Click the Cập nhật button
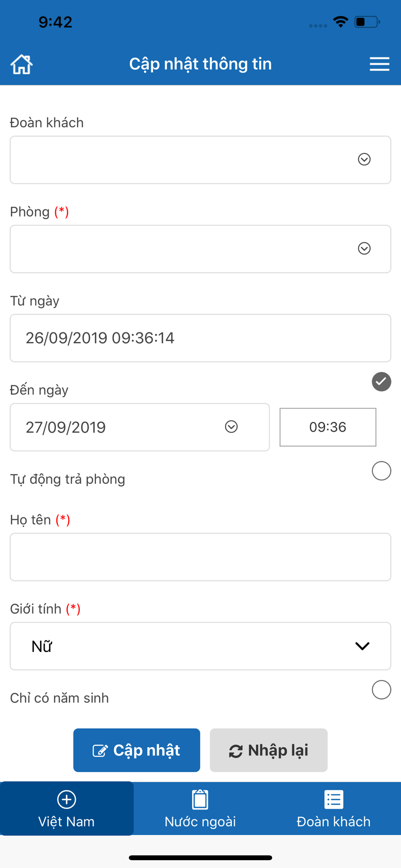Screen dimensions: 401x868 click(137, 750)
